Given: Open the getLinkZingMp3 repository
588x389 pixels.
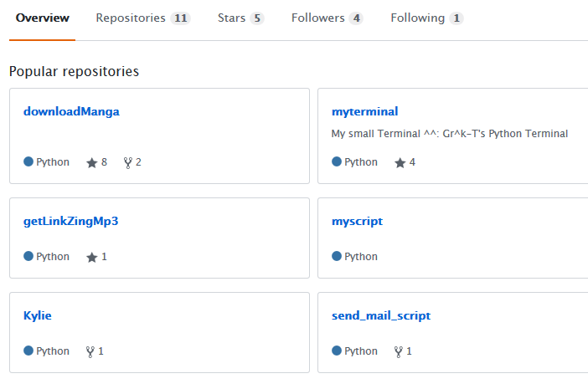Looking at the screenshot, I should coord(70,221).
